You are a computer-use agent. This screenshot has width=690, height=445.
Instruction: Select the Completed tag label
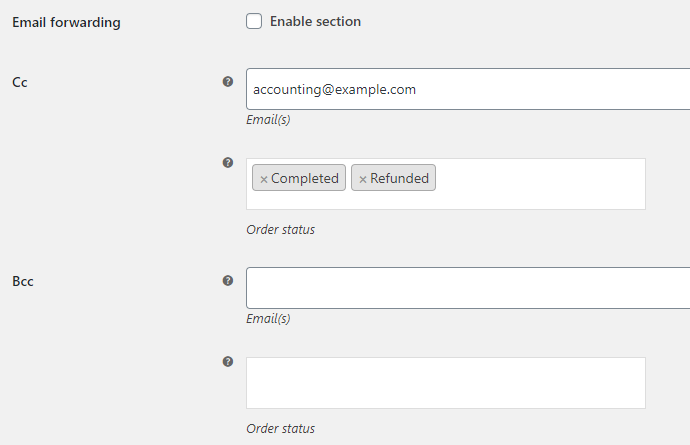(x=305, y=178)
